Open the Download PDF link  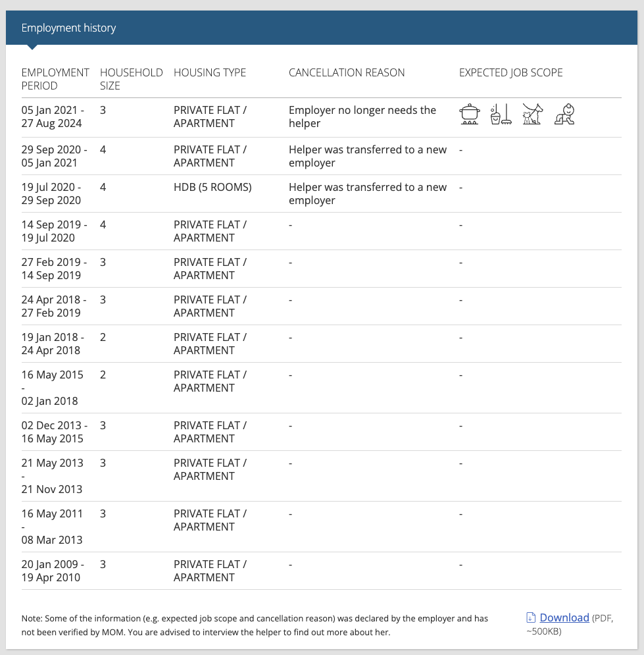[564, 617]
